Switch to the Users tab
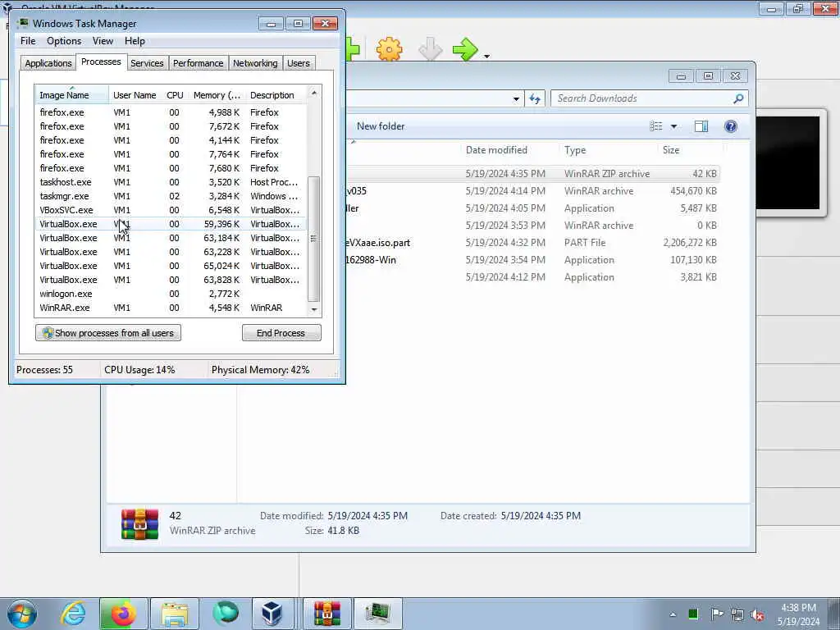 tap(299, 63)
